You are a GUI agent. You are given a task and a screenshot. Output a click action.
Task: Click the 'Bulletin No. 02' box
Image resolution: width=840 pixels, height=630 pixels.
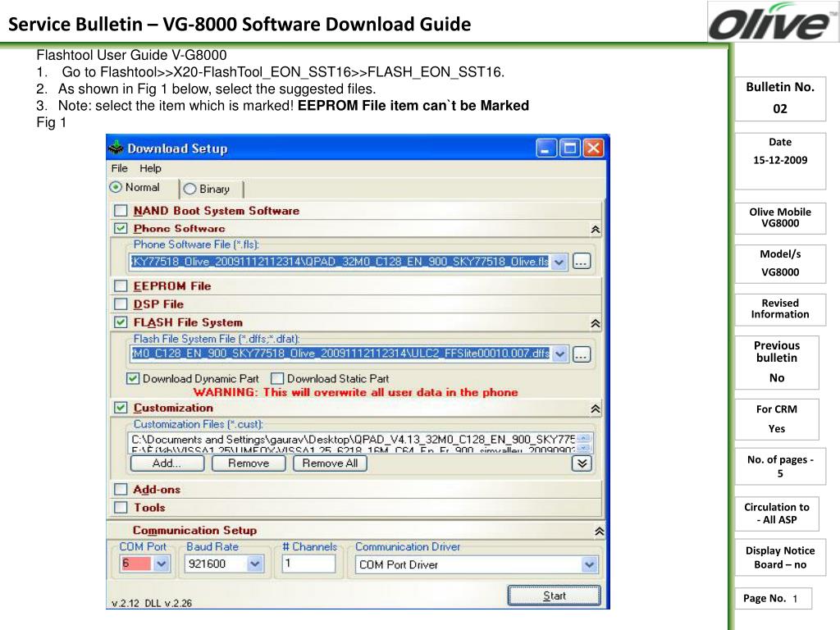(x=780, y=99)
